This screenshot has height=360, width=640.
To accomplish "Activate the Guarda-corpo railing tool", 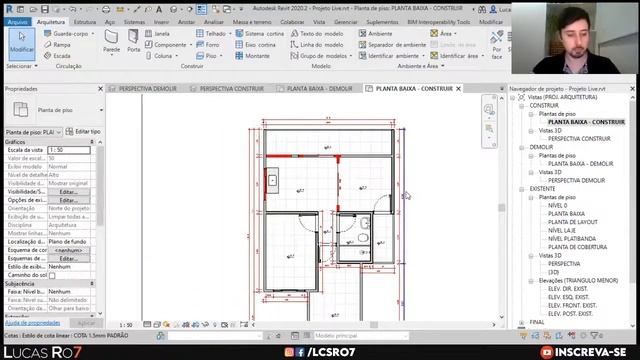I will pyautogui.click(x=67, y=34).
